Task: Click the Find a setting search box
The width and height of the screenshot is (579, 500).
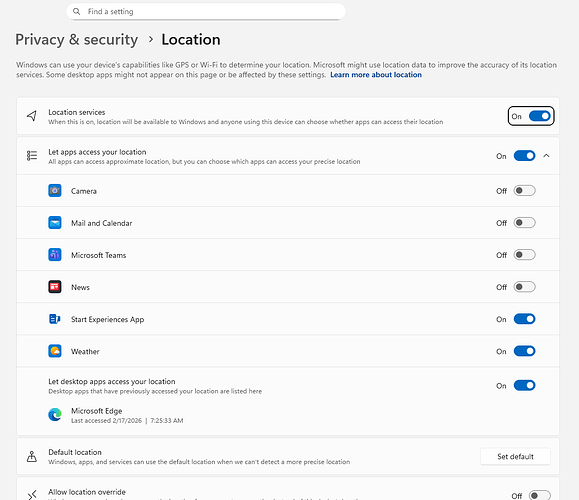Action: point(206,11)
